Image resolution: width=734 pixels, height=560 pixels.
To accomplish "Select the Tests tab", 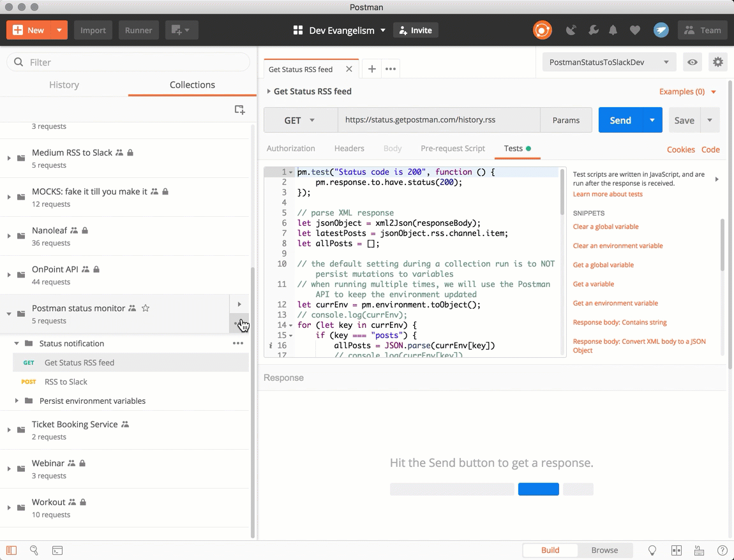I will click(x=517, y=149).
